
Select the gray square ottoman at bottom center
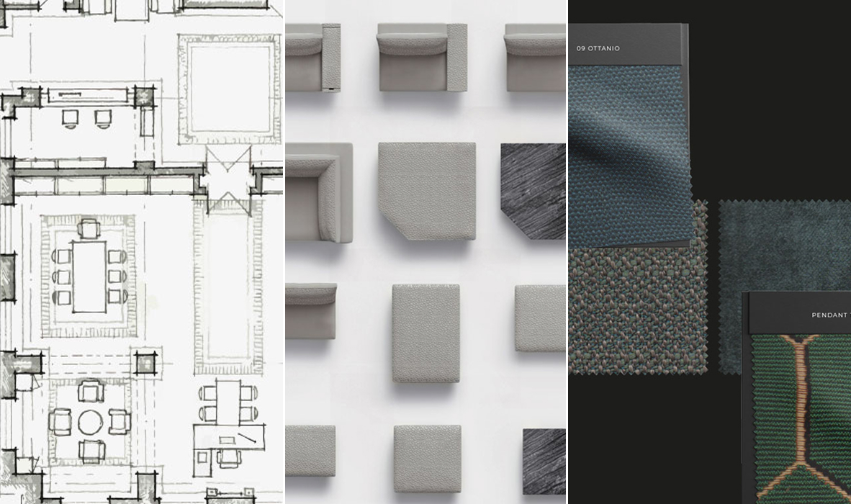click(426, 459)
